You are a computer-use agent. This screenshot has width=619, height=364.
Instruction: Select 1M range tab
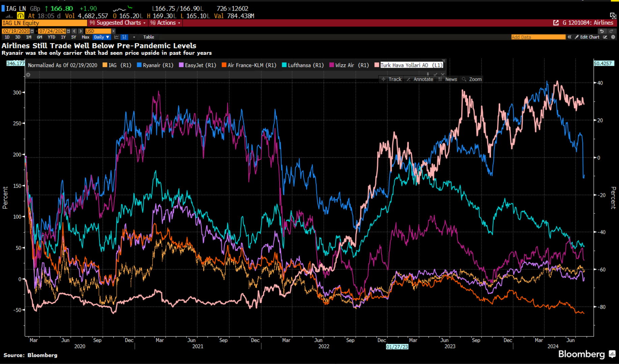[x=29, y=37]
